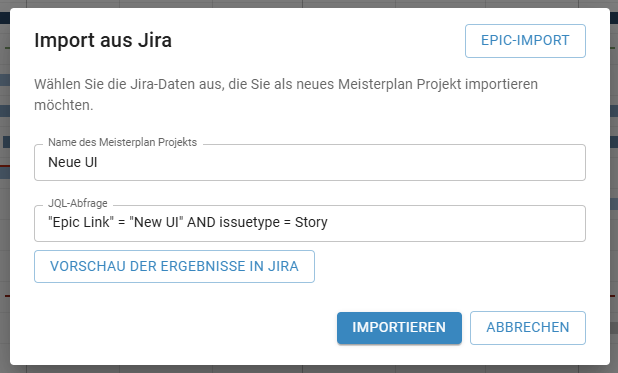
Task: Click the 'Import aus Jira' dialog title
Action: pyautogui.click(x=103, y=40)
